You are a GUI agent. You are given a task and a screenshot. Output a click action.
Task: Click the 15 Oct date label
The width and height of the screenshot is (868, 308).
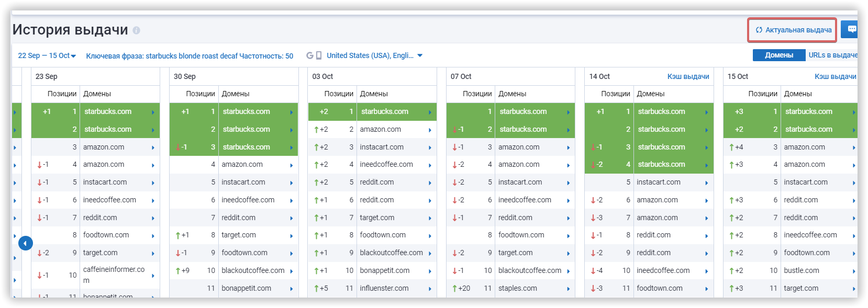tap(738, 76)
